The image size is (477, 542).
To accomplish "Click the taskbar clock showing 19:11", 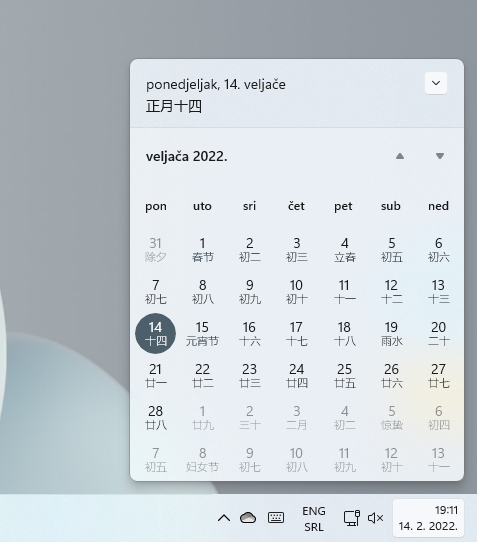I will (x=428, y=518).
